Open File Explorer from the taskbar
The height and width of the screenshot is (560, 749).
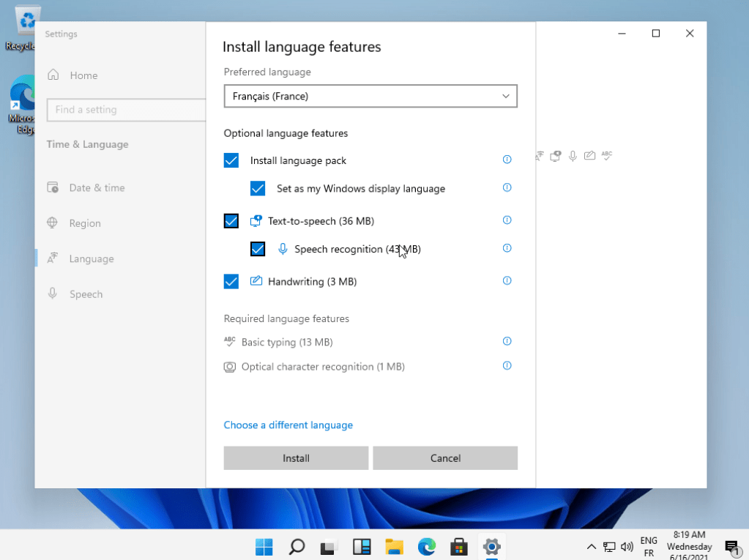click(x=395, y=546)
